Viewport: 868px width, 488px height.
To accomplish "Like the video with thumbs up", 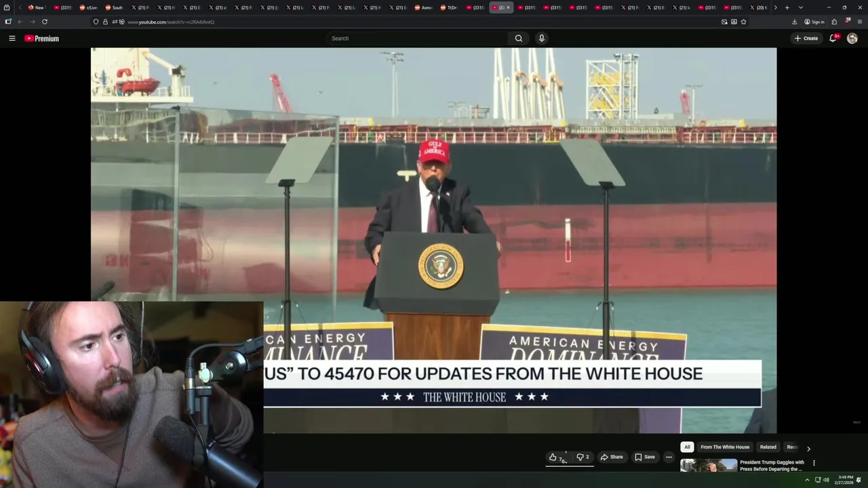I will (557, 457).
